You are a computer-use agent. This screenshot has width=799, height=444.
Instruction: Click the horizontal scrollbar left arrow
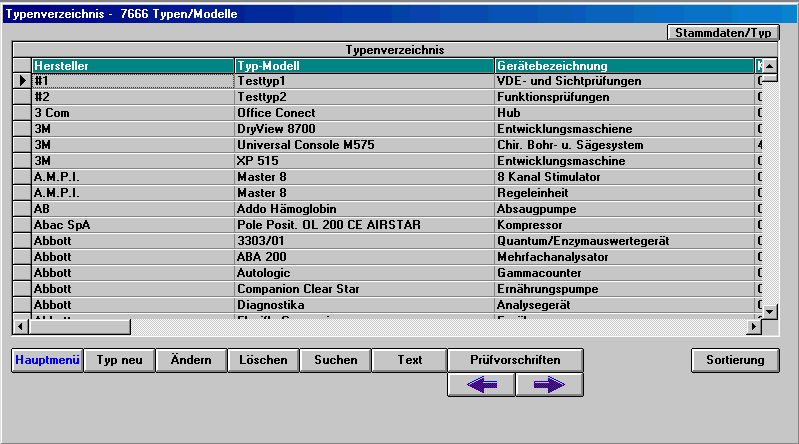tap(20, 326)
